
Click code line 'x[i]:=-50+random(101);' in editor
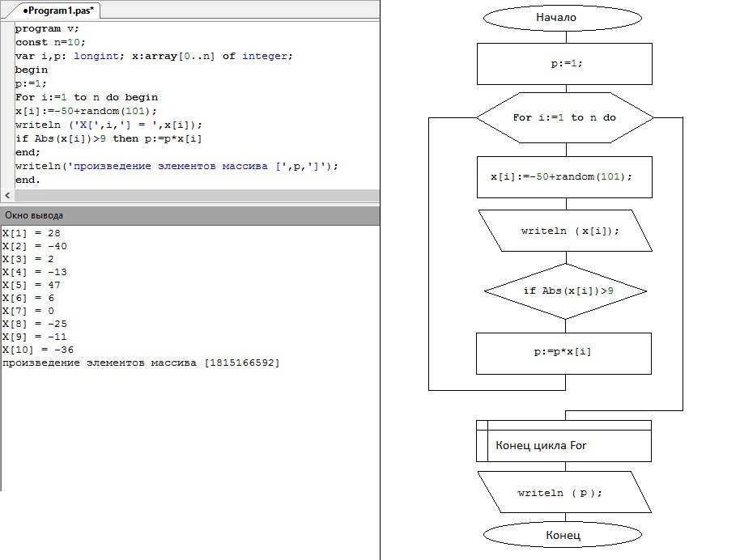coord(86,111)
